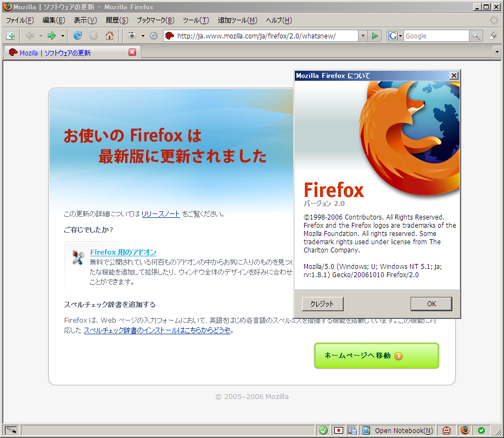Go back using the left arrow
504x438 pixels.
tap(30, 36)
